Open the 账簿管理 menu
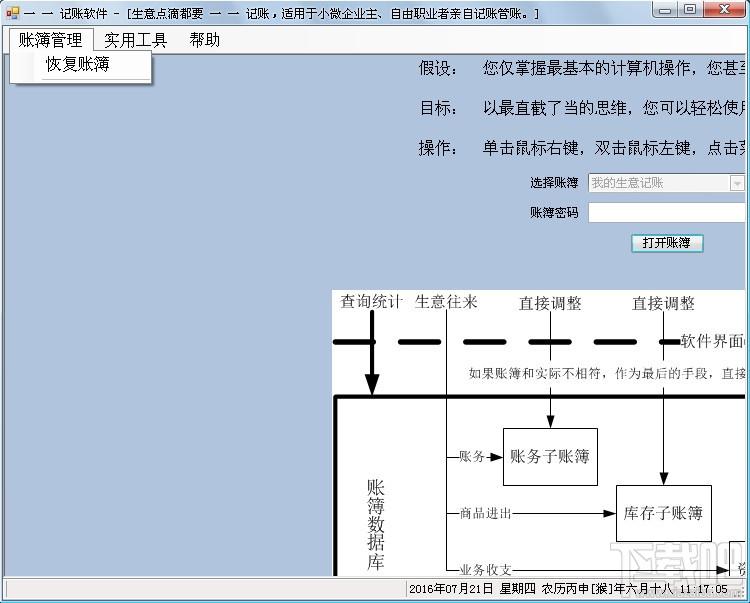Screen dimensions: 750x603 click(51, 40)
